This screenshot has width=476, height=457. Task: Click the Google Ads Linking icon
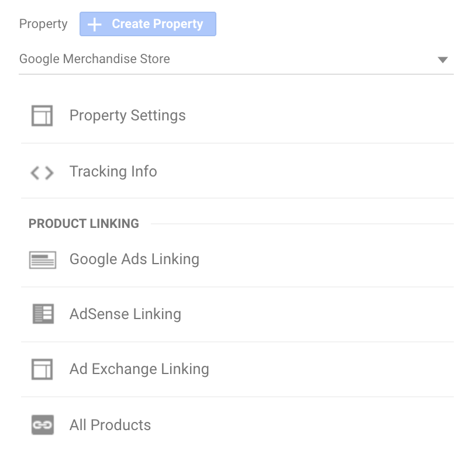pyautogui.click(x=42, y=259)
